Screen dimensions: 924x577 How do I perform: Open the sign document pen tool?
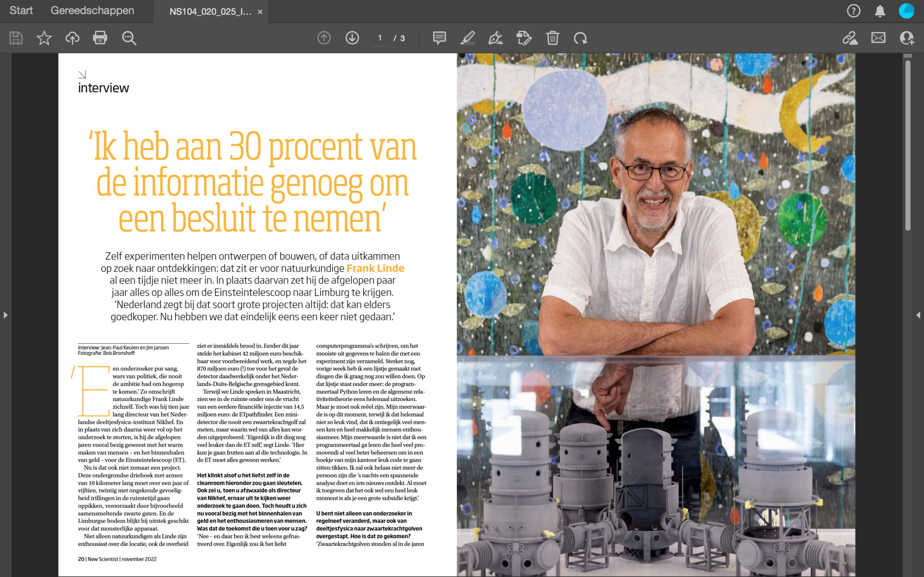[x=496, y=38]
